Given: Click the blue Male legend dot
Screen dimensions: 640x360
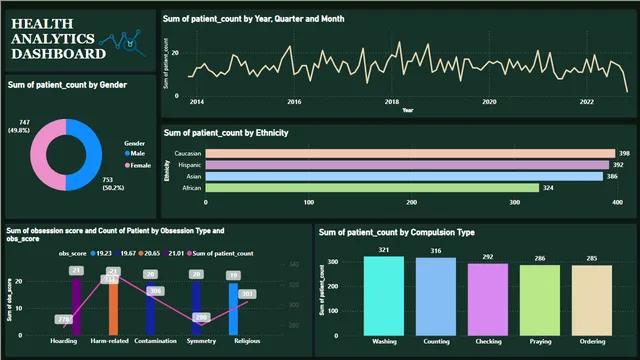Looking at the screenshot, I should point(127,153).
